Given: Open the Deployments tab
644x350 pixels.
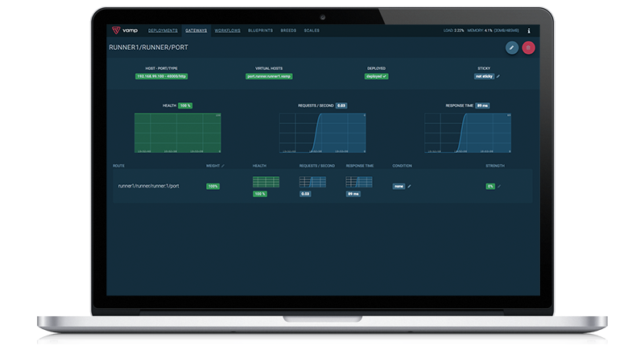Looking at the screenshot, I should coord(163,31).
